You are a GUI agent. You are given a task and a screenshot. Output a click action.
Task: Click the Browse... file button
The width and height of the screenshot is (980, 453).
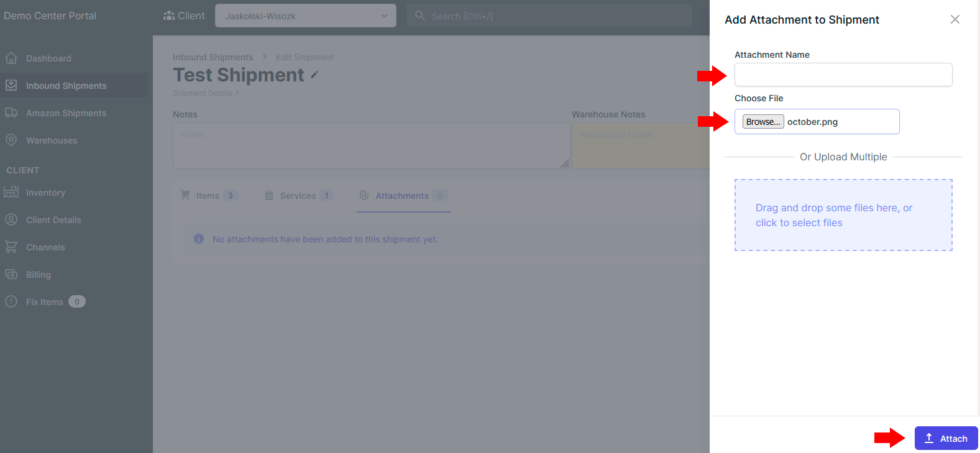763,122
